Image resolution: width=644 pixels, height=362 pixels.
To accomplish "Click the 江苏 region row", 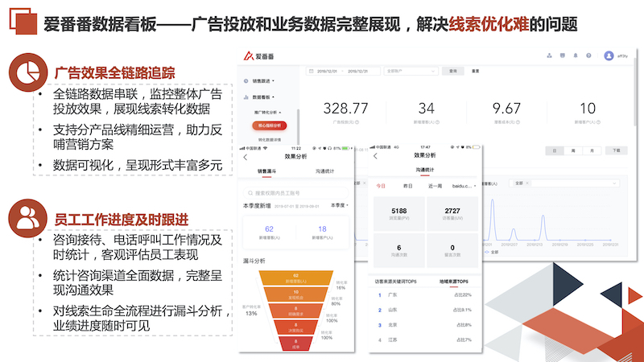I will pyautogui.click(x=425, y=339).
